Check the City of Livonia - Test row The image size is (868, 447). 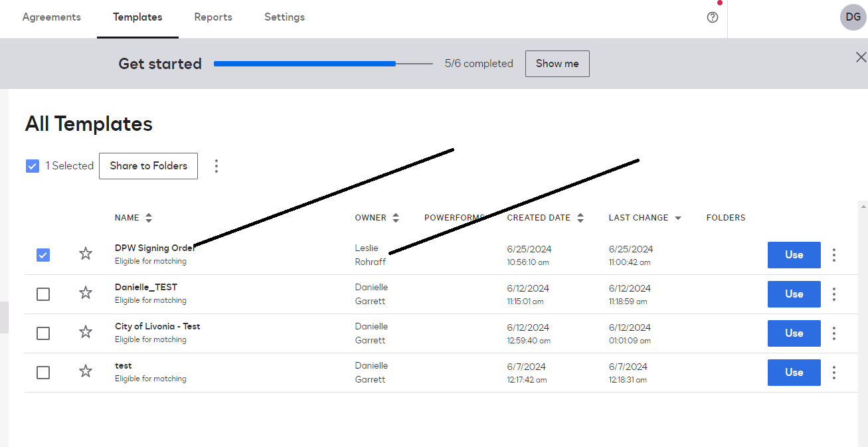(x=43, y=333)
